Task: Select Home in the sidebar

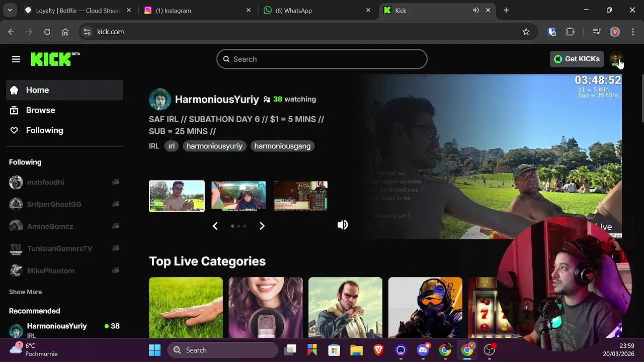Action: pyautogui.click(x=64, y=90)
